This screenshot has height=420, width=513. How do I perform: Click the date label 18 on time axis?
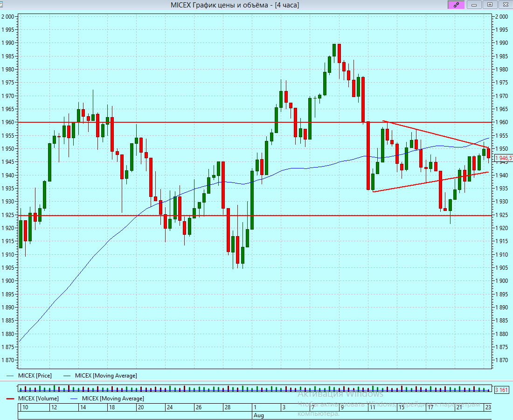[112, 407]
